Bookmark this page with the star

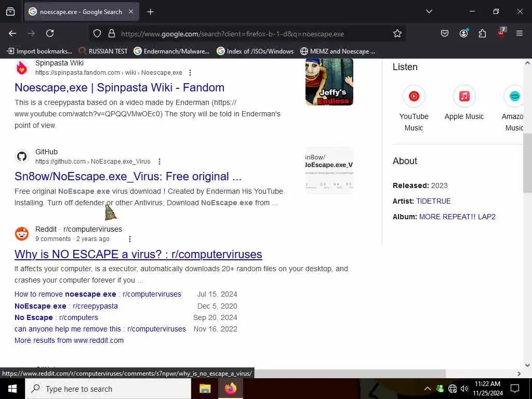click(397, 34)
